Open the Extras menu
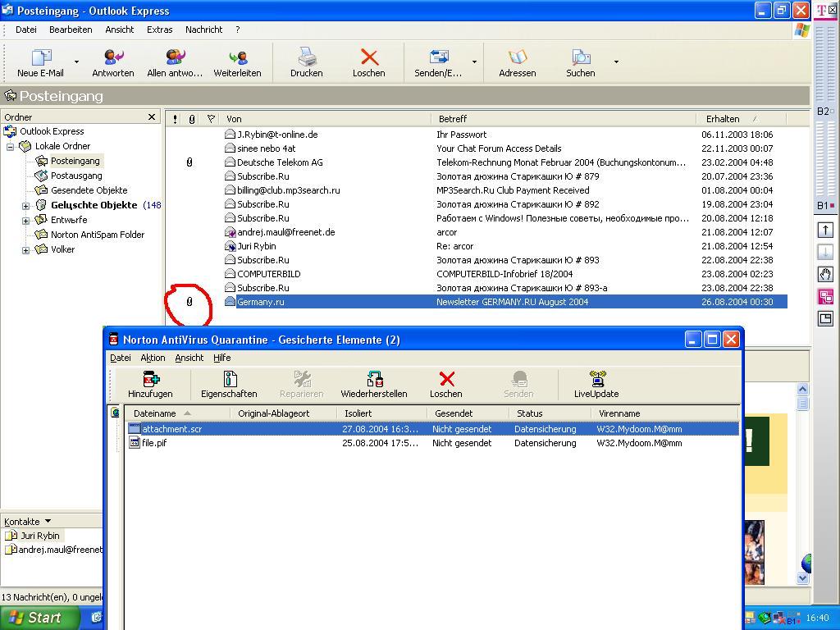This screenshot has height=630, width=840. pos(160,30)
